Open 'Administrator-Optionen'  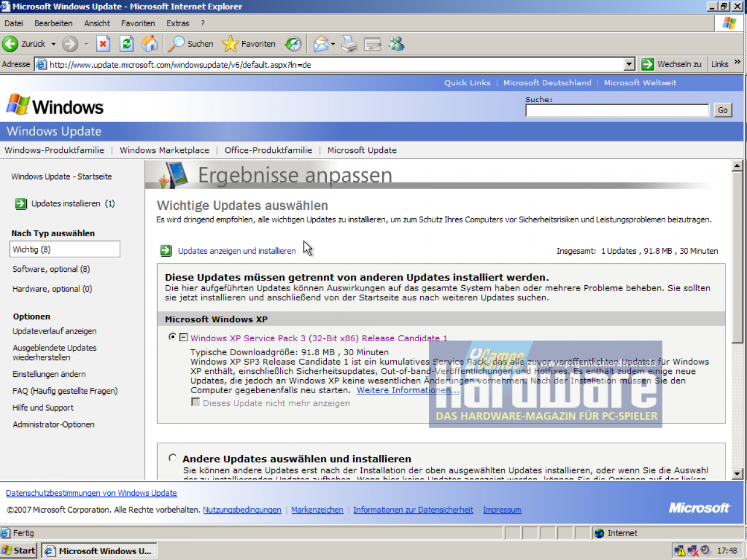[54, 425]
